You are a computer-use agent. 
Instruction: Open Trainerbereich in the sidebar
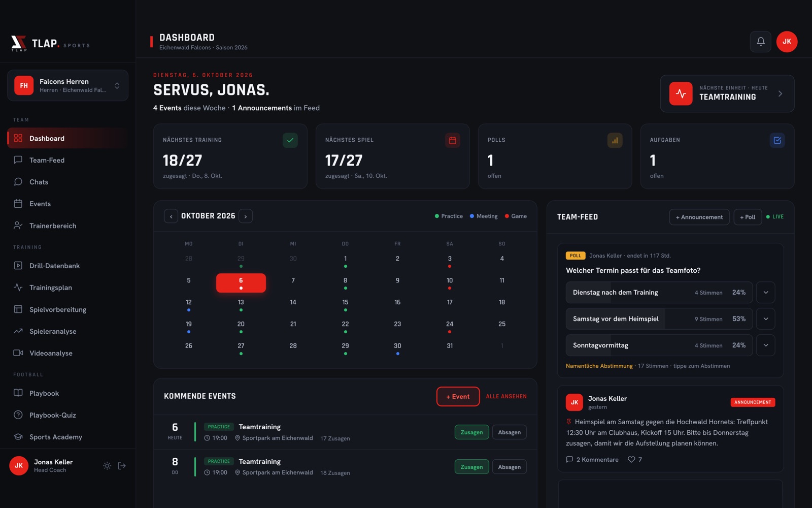[x=67, y=226]
